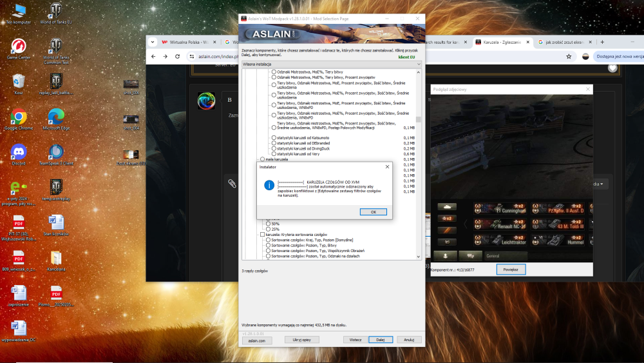Open replay_last_battle file on desktop

pos(56,84)
